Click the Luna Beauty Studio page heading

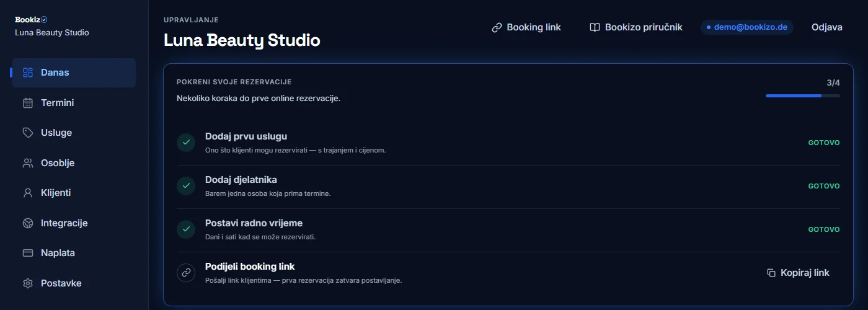click(x=242, y=41)
